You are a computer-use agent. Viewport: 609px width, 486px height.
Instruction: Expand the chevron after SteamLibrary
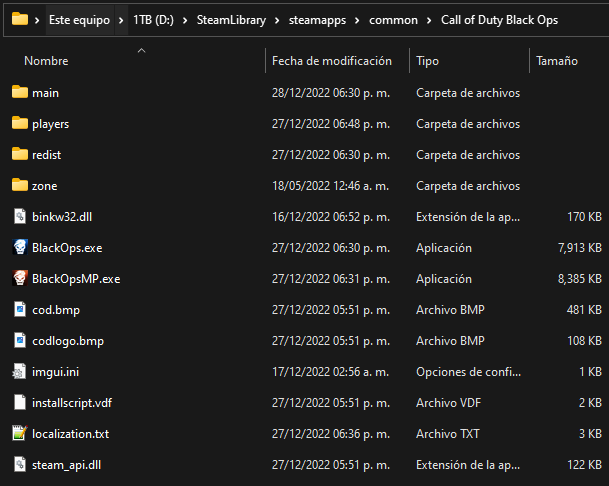pyautogui.click(x=277, y=20)
